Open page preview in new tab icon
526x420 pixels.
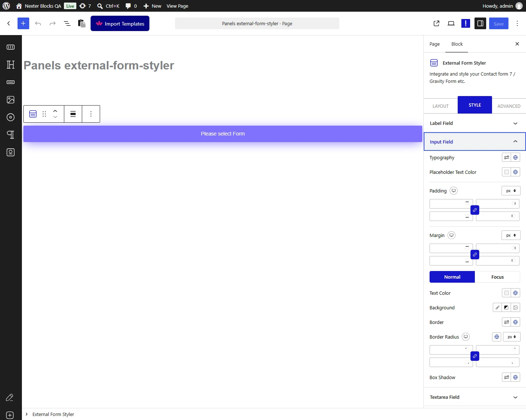point(437,23)
